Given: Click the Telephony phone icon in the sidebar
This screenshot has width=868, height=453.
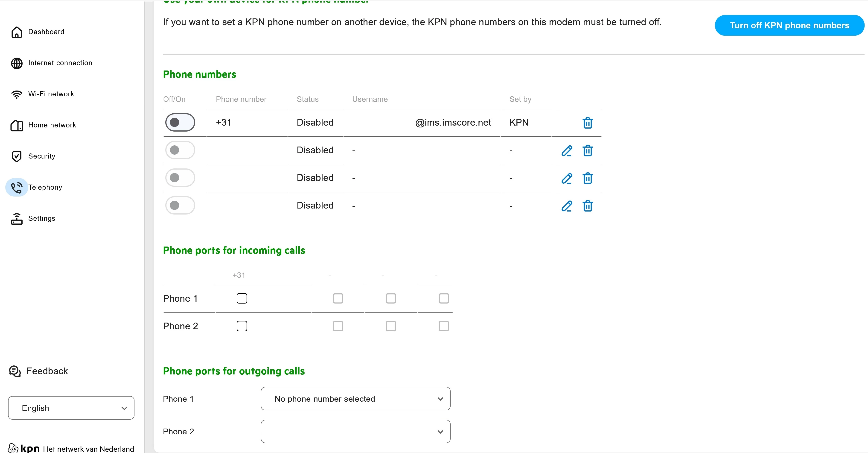Looking at the screenshot, I should 17,187.
